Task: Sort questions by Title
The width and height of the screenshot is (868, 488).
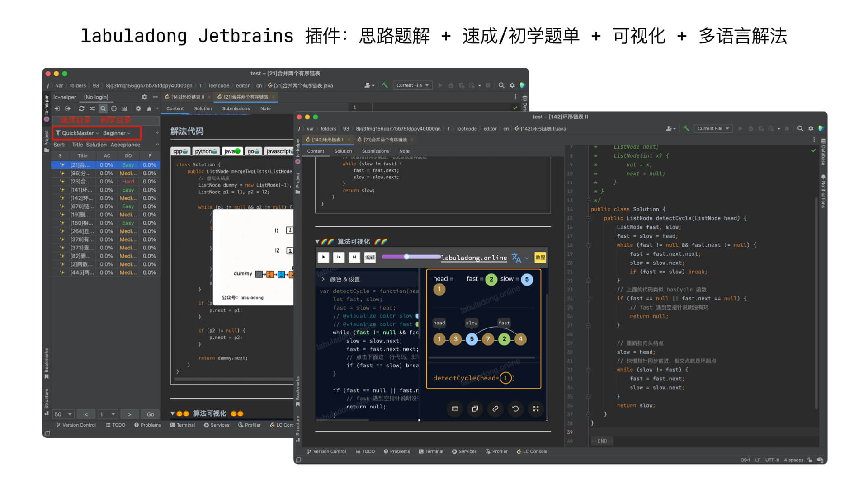Action: tap(77, 145)
